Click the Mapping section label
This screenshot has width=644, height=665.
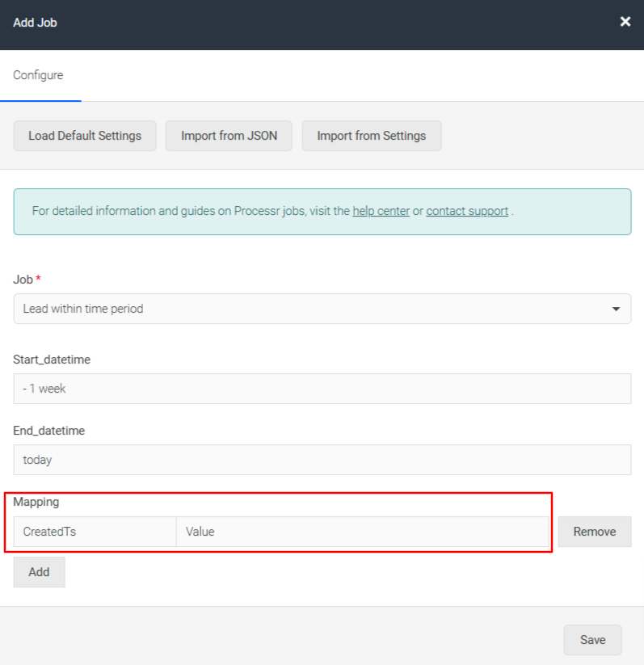pyautogui.click(x=36, y=502)
